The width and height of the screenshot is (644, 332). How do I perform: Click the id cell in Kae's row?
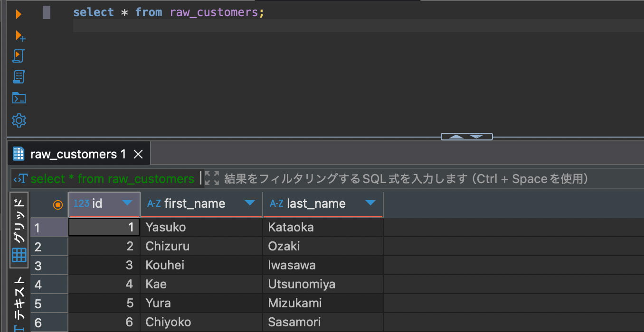click(x=104, y=284)
